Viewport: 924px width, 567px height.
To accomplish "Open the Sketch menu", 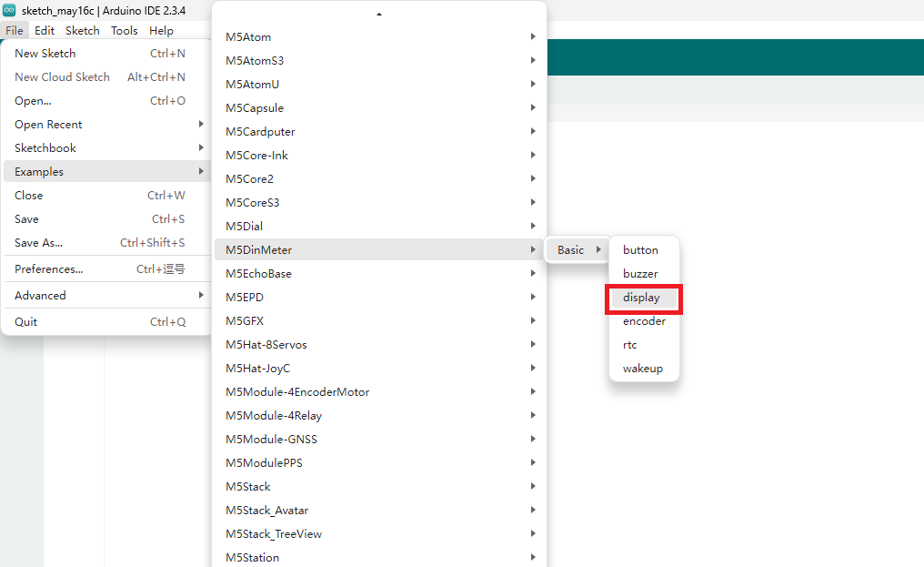I will coord(83,31).
